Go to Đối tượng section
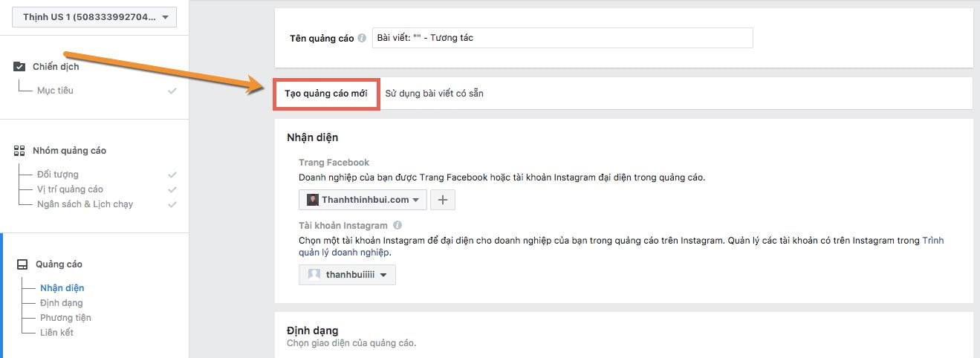The width and height of the screenshot is (980, 358). (58, 175)
